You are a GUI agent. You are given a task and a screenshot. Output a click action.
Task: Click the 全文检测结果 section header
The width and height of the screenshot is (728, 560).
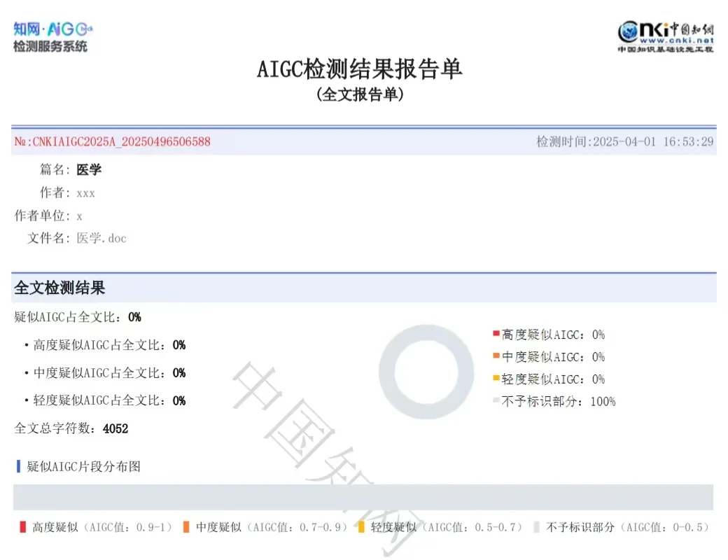(59, 288)
